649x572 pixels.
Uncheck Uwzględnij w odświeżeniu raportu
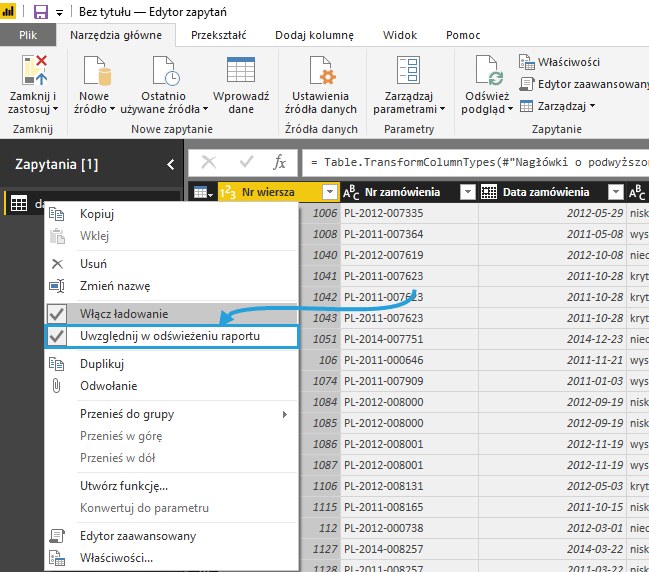[x=170, y=336]
